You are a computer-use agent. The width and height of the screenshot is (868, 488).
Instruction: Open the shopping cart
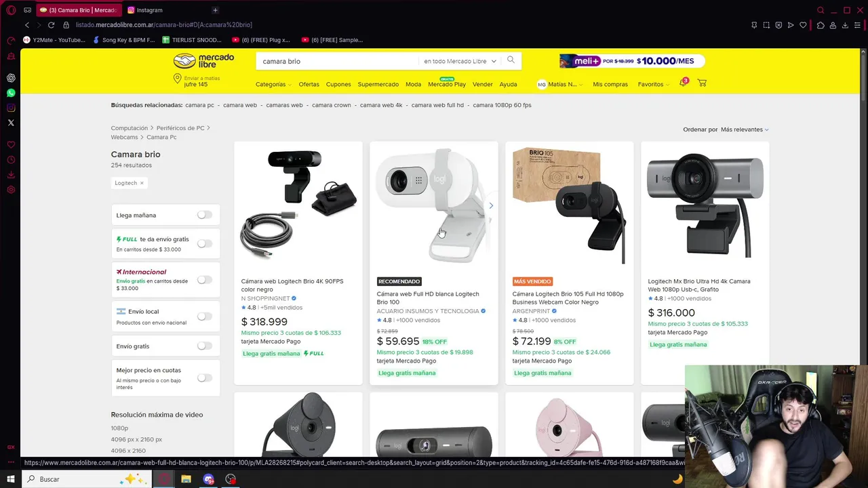click(x=702, y=83)
